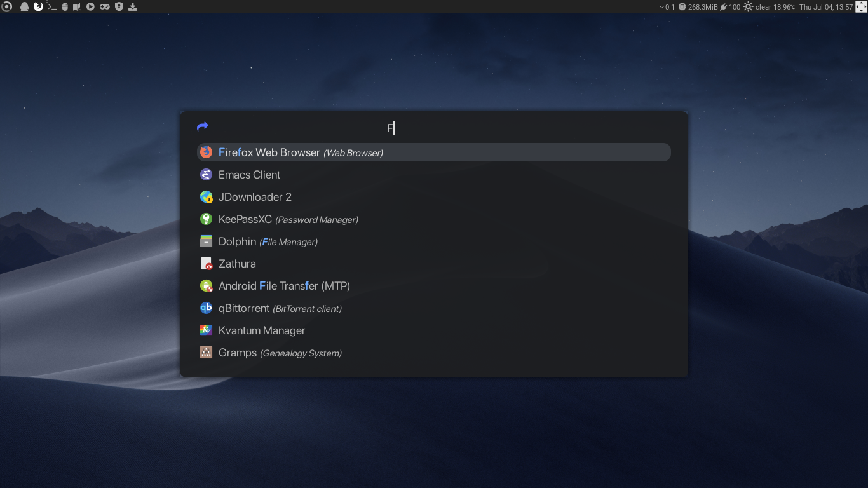Click the clear 18.96°c weather text
Viewport: 868px width, 488px height.
[x=775, y=7]
